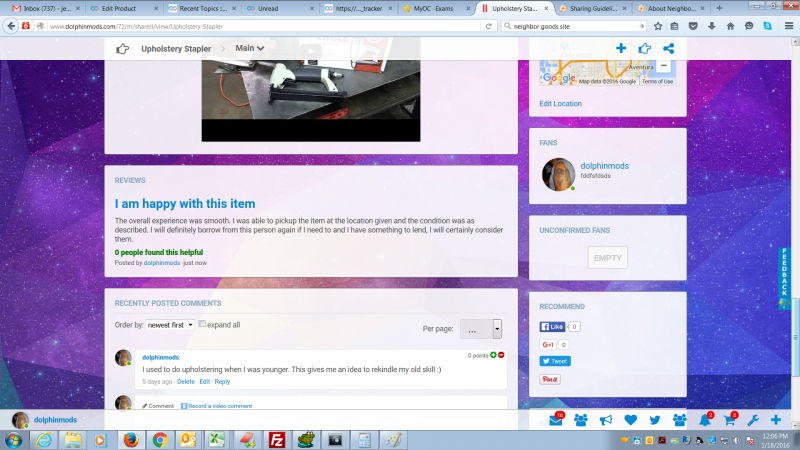Click the Upholstery Stapler breadcrumb title
Screen dimensions: 800x450
(x=176, y=48)
